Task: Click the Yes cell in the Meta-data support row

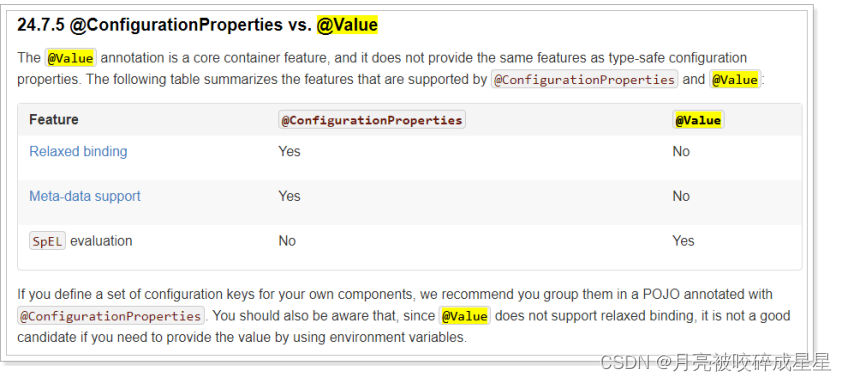Action: tap(290, 196)
